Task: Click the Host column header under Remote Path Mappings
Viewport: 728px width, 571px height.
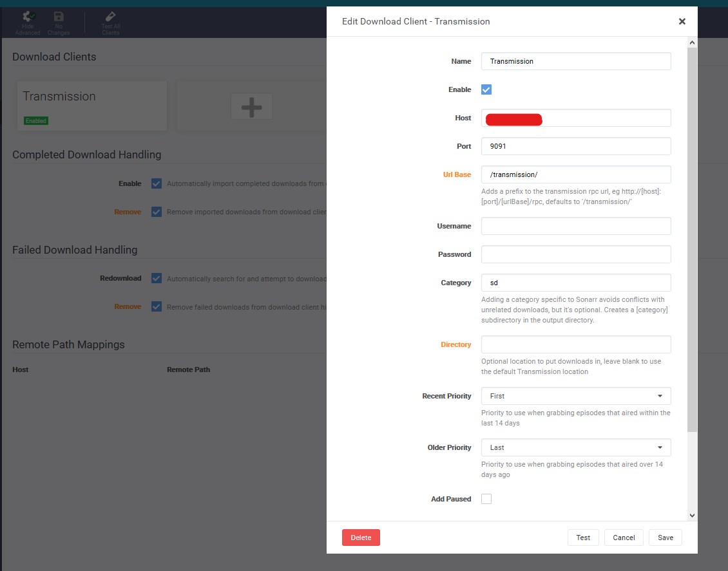Action: (x=21, y=370)
